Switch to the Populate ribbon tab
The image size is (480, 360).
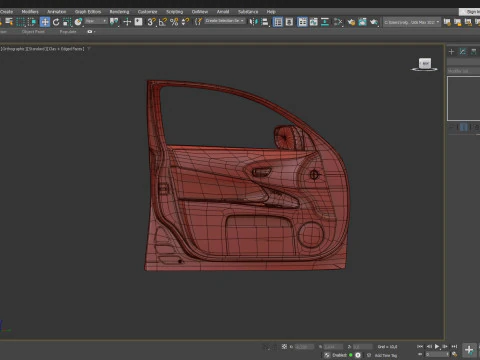[x=68, y=32]
